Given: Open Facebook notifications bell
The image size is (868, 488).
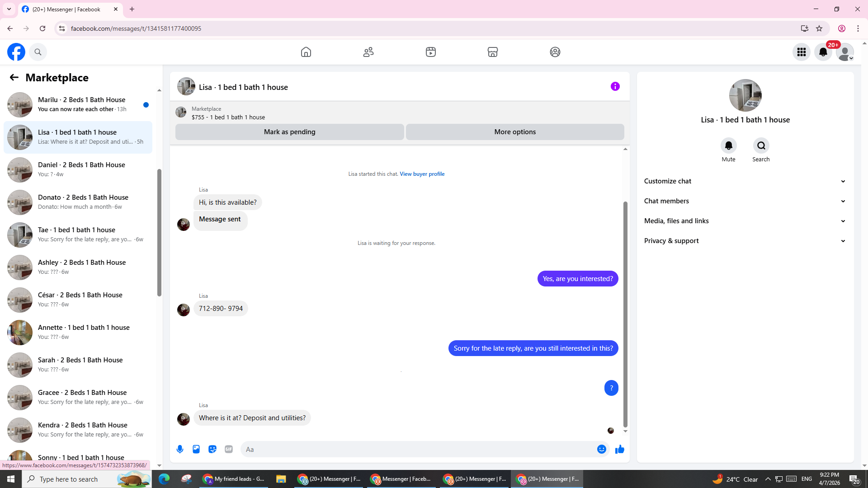Looking at the screenshot, I should (823, 52).
